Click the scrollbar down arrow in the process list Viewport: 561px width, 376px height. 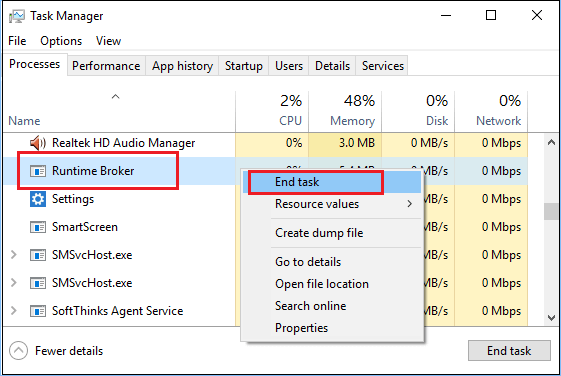551,318
